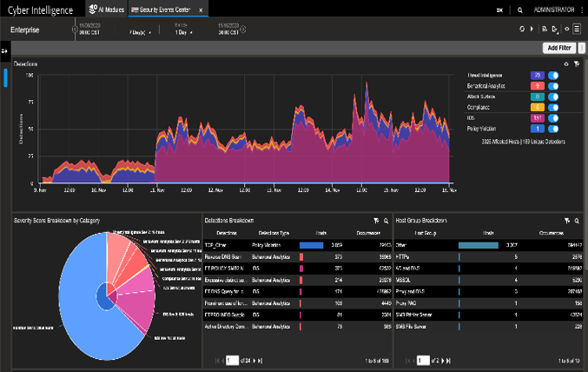Toggle off Threat Intelligence series
Screen dimensions: 588x372
(552, 76)
